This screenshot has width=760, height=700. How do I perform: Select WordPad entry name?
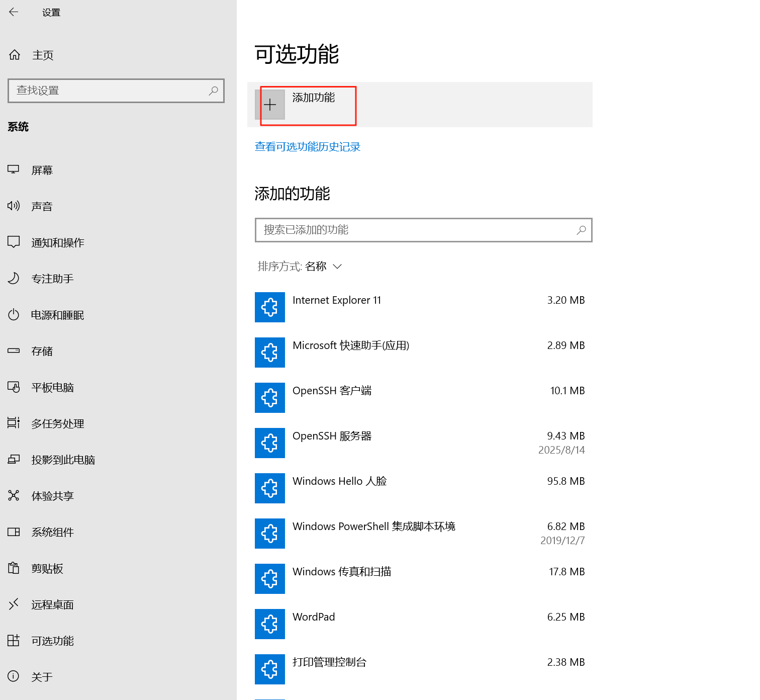314,617
